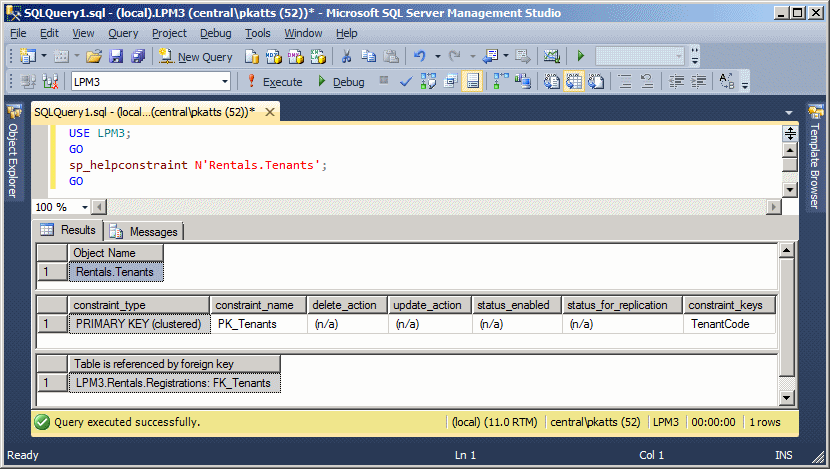Click the Save All icon
Image resolution: width=830 pixels, height=469 pixels.
click(138, 56)
